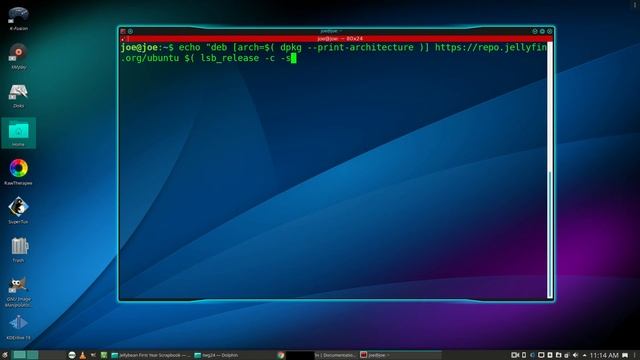Image resolution: width=640 pixels, height=360 pixels.
Task: Click the round white taskbar launcher icon
Action: [x=72, y=355]
